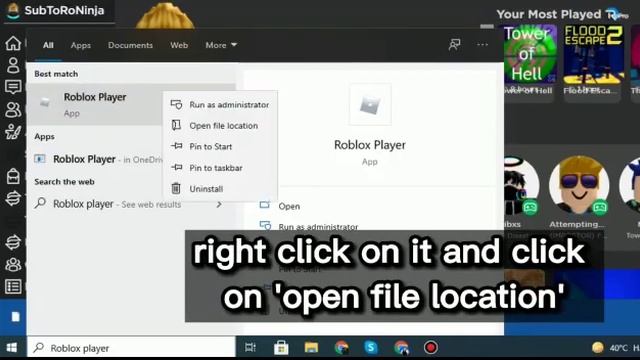The image size is (640, 360).
Task: Select Roblox player See web results entry
Action: 131,204
